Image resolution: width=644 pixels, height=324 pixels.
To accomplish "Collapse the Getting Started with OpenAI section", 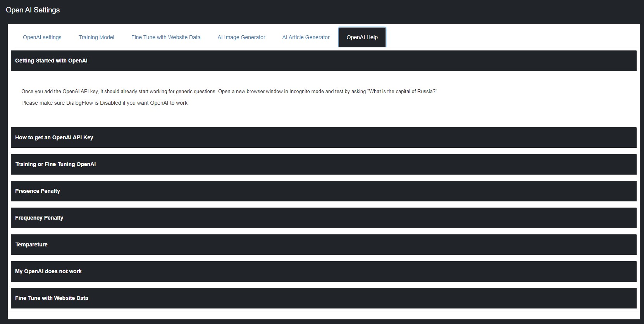I will point(324,61).
